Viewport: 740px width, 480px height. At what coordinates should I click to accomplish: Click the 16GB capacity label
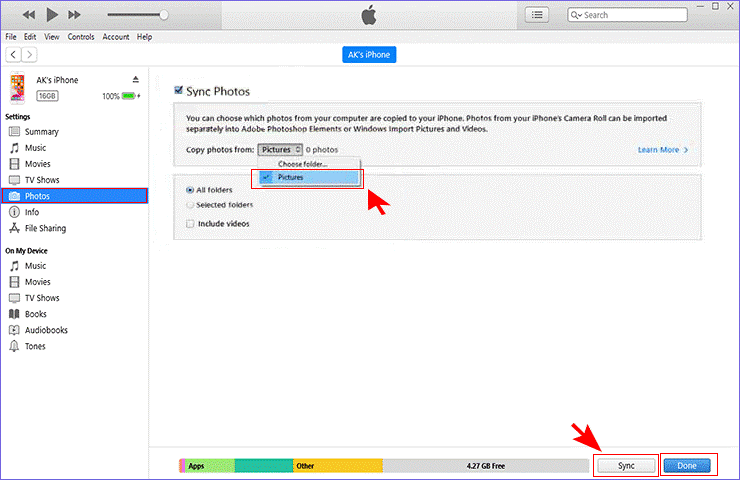point(47,96)
